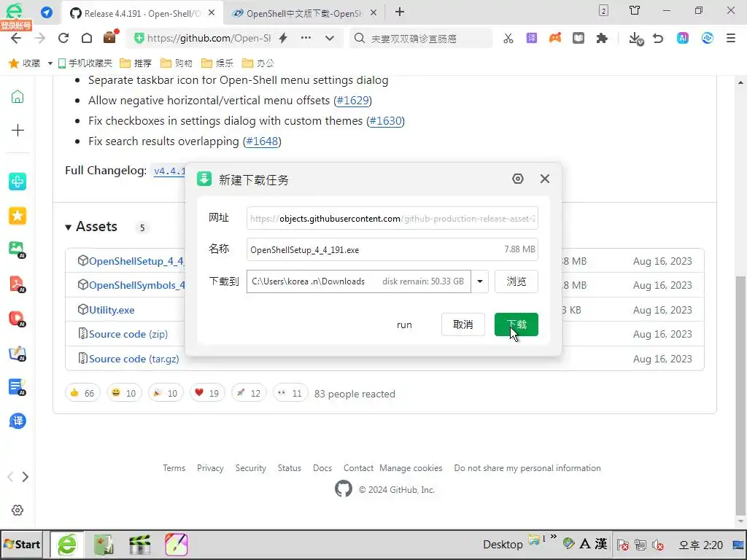Expand the address bar dropdown chevron
Viewport: 747px width, 560px height.
(x=330, y=38)
